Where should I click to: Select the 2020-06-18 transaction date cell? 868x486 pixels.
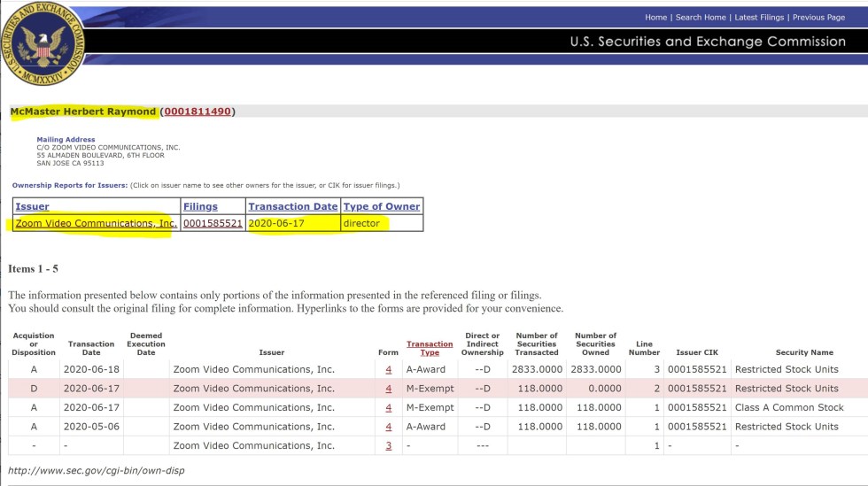pyautogui.click(x=91, y=369)
